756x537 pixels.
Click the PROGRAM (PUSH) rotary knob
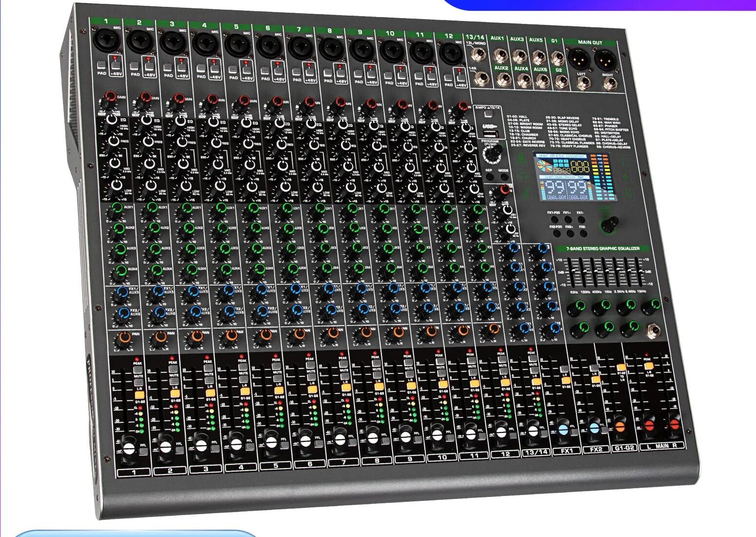(x=492, y=155)
